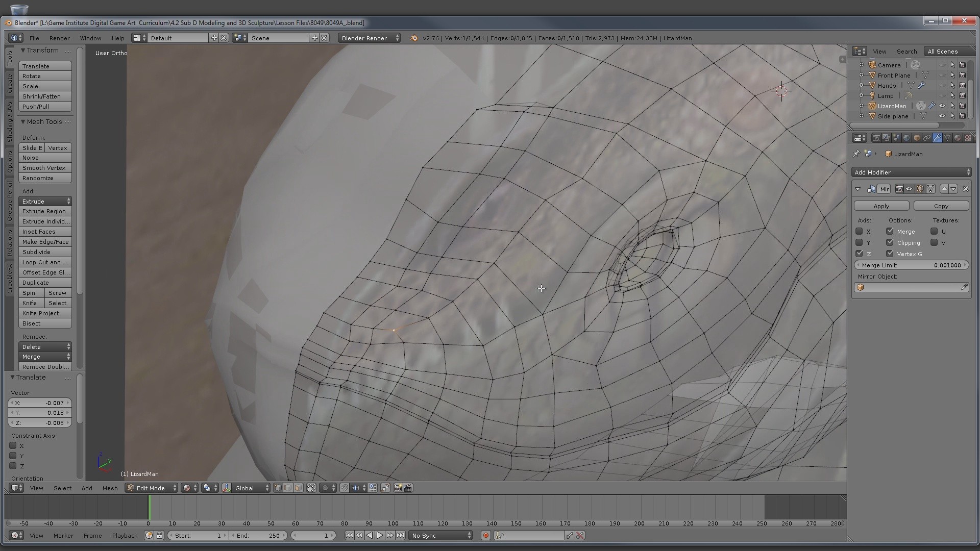Toggle the Vertex G option checkbox
The image size is (980, 551).
pos(890,254)
